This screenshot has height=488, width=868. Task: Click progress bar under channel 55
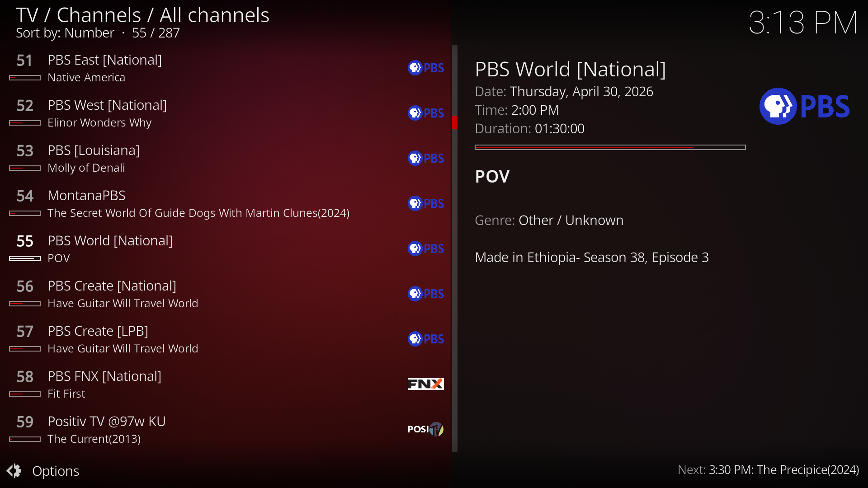click(25, 258)
